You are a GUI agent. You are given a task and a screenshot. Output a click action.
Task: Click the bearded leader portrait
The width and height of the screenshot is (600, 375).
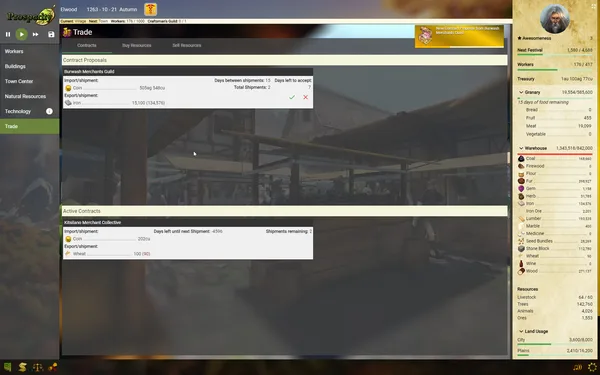pos(554,18)
